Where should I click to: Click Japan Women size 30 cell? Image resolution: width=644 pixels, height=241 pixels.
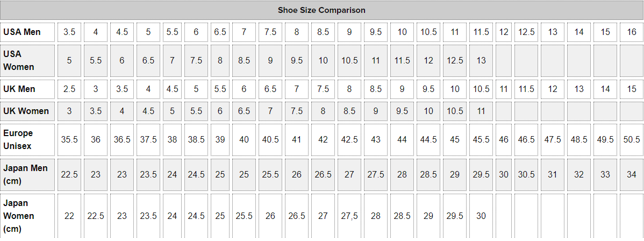pyautogui.click(x=481, y=216)
